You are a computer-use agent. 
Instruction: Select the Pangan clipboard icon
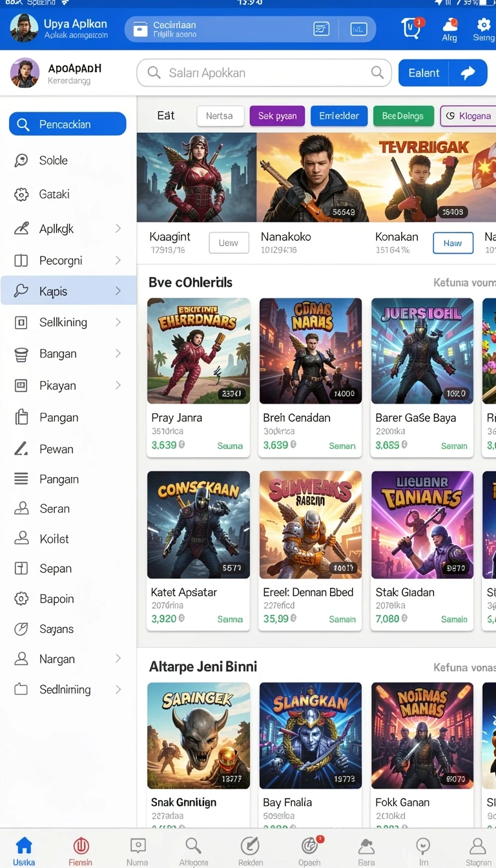pos(21,417)
